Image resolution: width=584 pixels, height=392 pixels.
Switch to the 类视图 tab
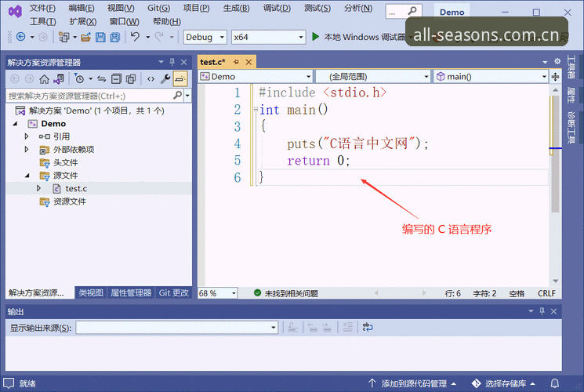click(91, 293)
